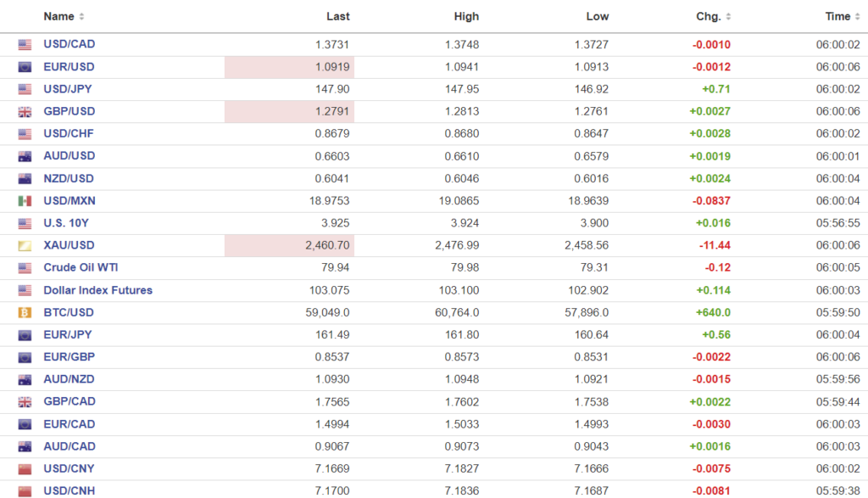Click the Mexico flag icon beside USD/MXN
This screenshot has width=868, height=498.
25,201
